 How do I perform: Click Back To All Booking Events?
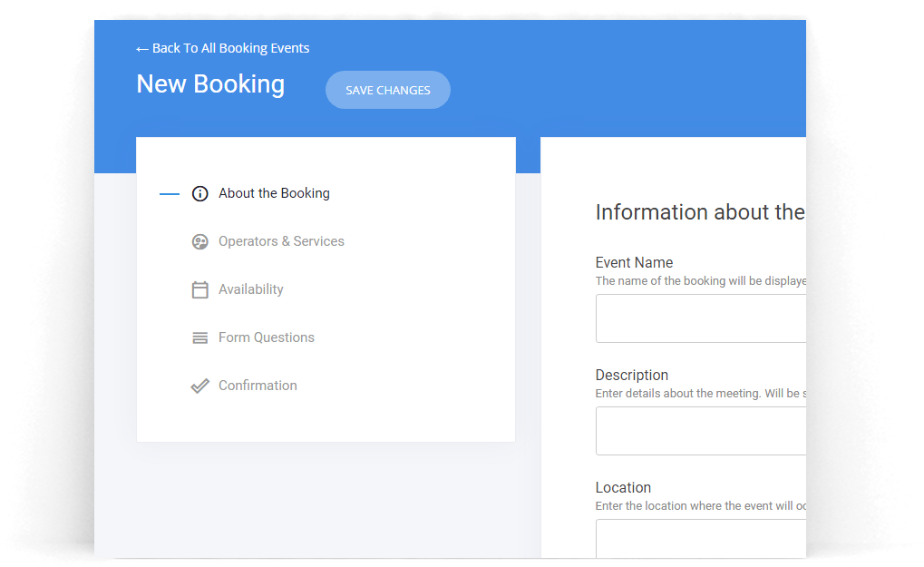231,48
